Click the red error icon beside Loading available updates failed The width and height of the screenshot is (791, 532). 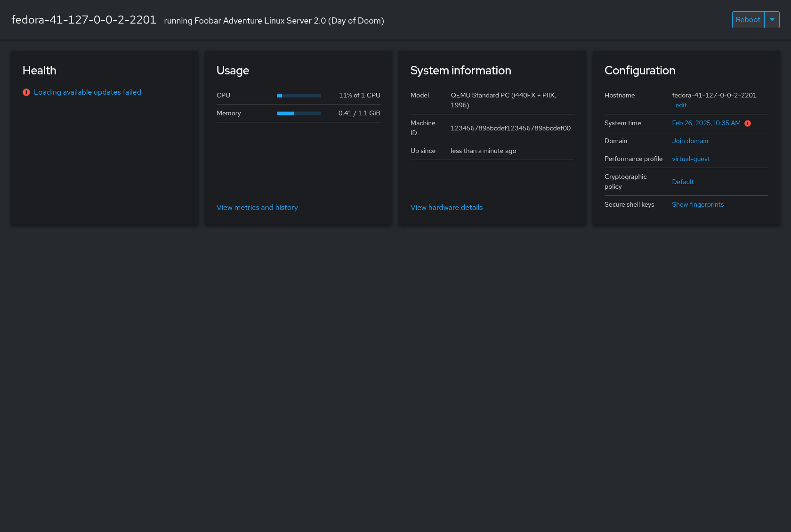pyautogui.click(x=26, y=92)
